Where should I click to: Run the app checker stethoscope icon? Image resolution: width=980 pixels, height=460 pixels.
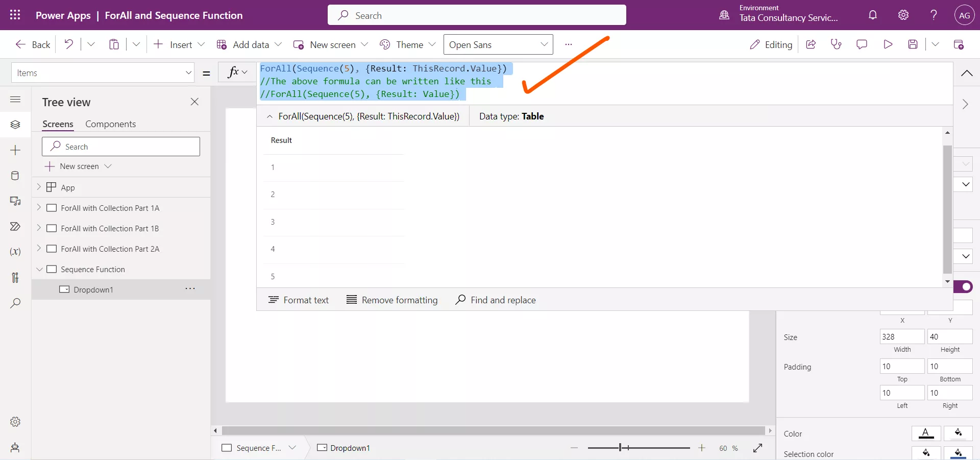click(x=836, y=44)
